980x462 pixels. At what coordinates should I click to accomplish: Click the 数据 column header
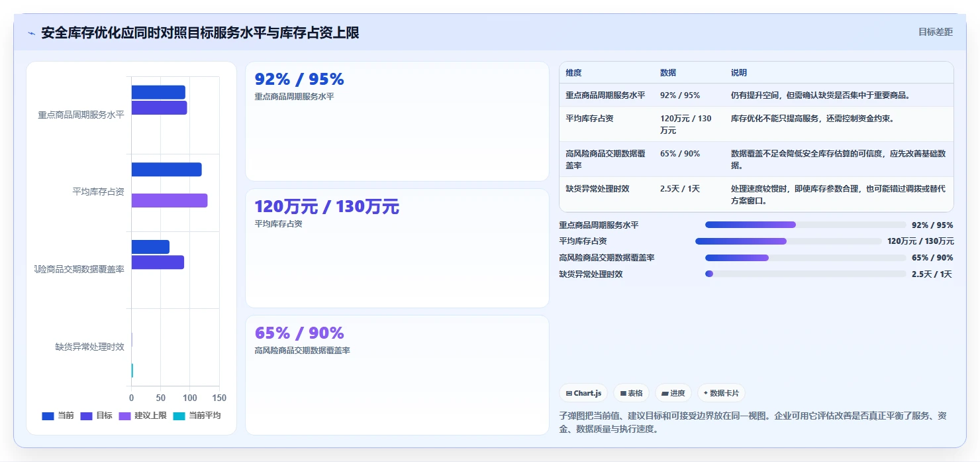[x=668, y=73]
